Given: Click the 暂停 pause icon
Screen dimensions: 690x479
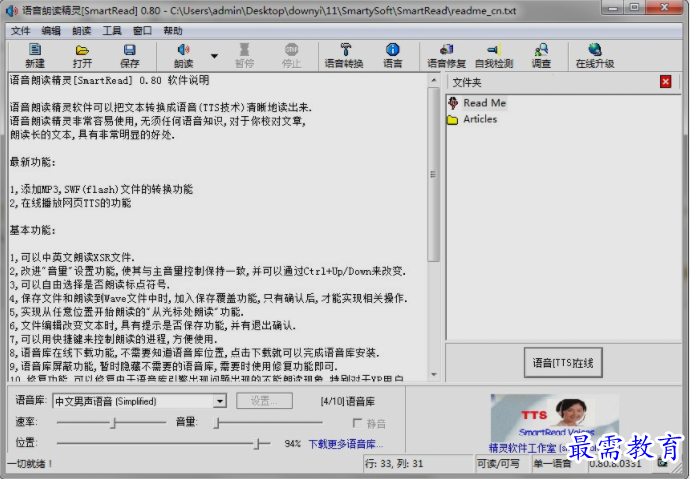Looking at the screenshot, I should [x=244, y=55].
